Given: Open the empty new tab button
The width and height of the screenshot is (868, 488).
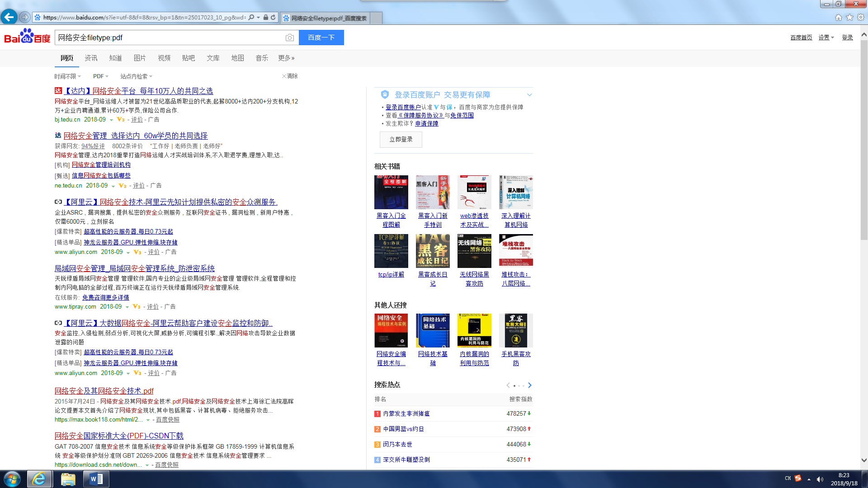Looking at the screenshot, I should (376, 18).
